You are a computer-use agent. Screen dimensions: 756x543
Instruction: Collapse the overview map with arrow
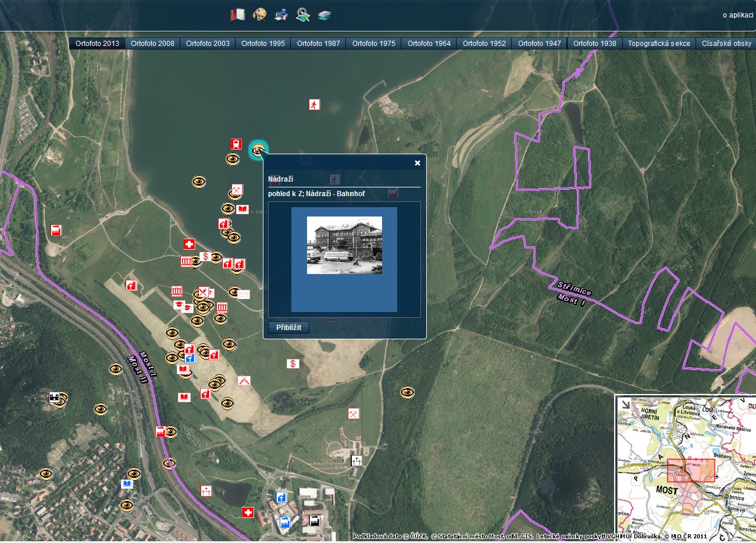point(625,404)
